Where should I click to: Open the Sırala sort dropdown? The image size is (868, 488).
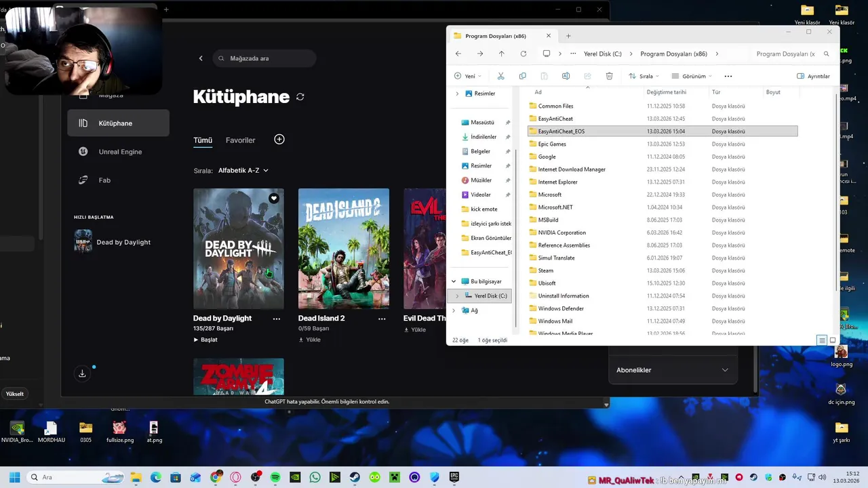644,76
